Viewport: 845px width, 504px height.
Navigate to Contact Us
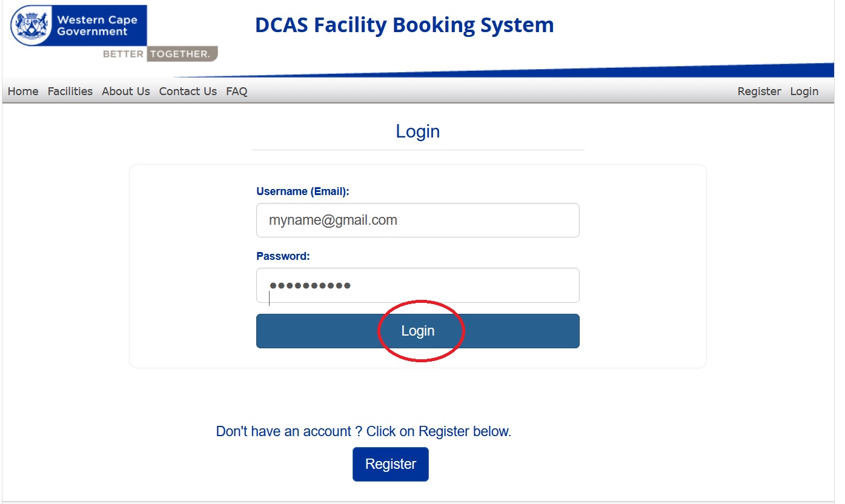point(188,91)
